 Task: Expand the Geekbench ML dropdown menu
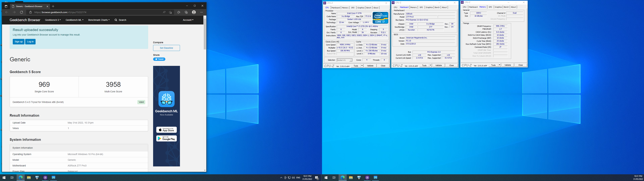(x=74, y=20)
